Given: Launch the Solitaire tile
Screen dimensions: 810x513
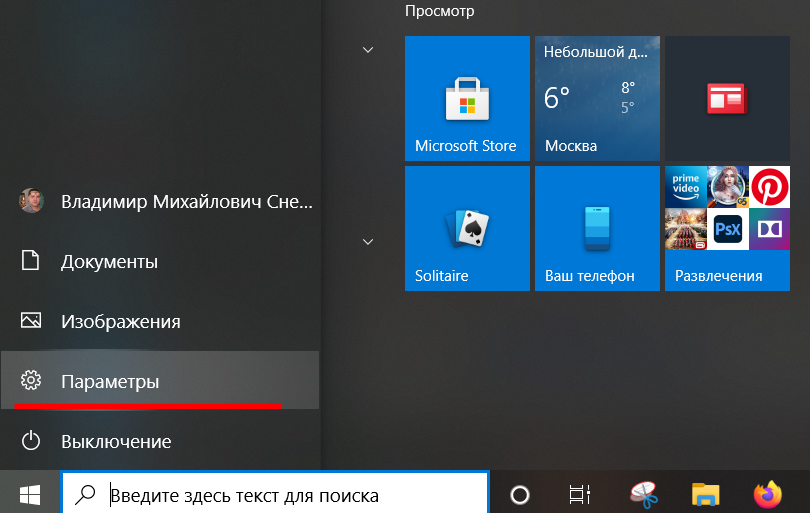Looking at the screenshot, I should tap(467, 228).
